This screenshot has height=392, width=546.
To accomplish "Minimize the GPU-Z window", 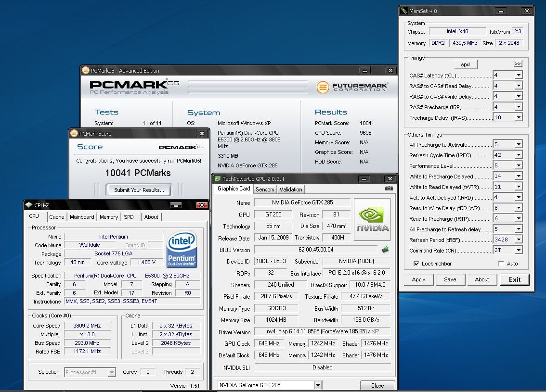I will click(364, 179).
